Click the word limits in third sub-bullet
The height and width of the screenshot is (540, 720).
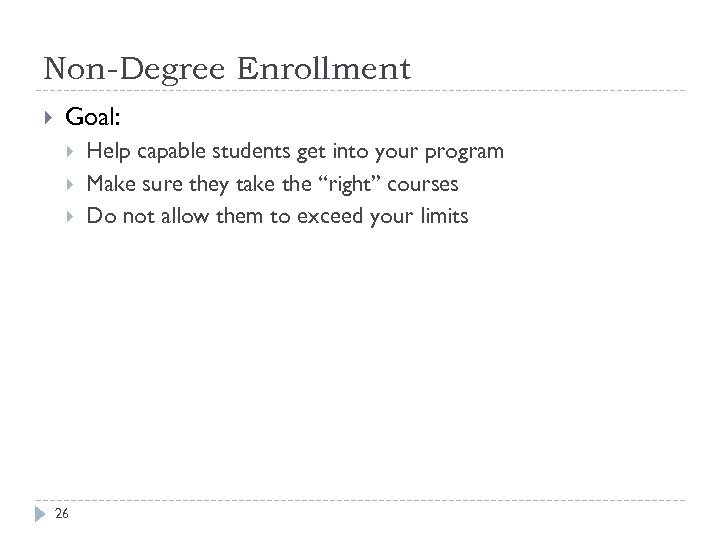coord(442,216)
